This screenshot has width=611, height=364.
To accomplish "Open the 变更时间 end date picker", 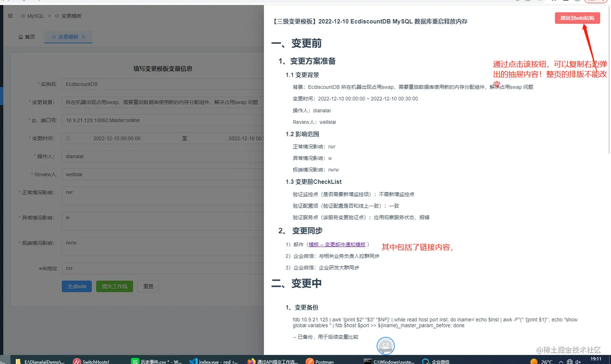I will tap(246, 138).
